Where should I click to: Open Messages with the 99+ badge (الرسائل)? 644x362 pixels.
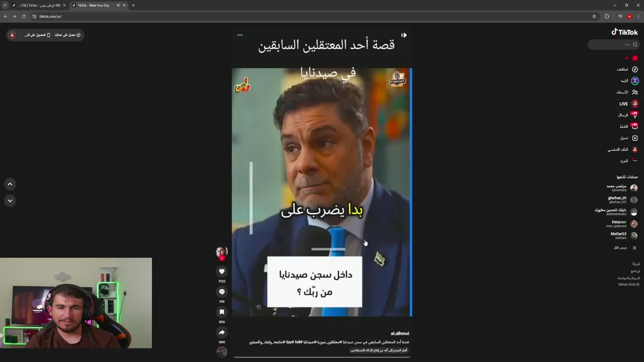point(628,115)
